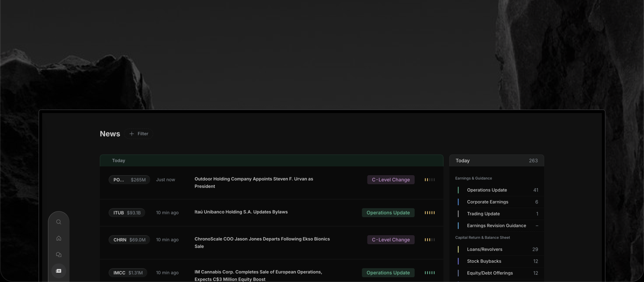The image size is (644, 282).
Task: Click the count 29 beside Loans/Revolvers
Action: point(535,249)
